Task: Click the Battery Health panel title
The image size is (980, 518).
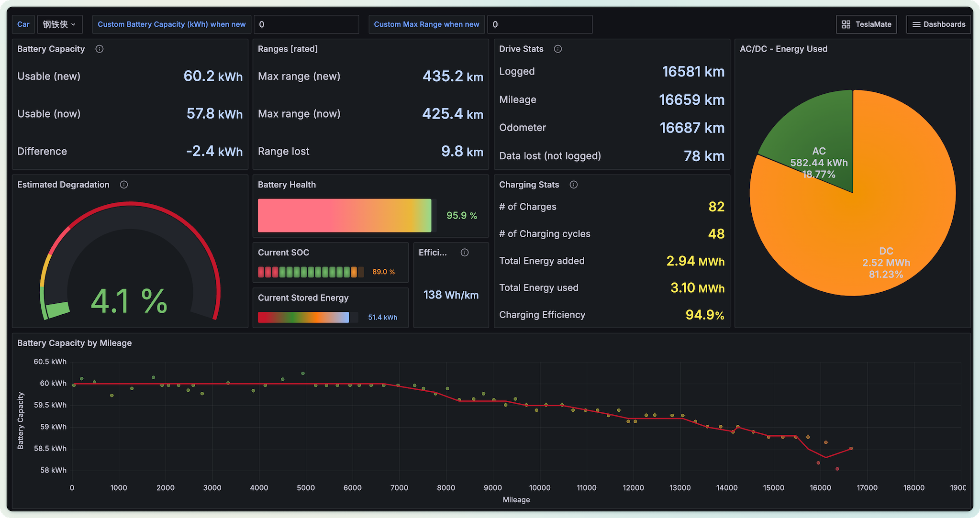Action: pos(287,185)
